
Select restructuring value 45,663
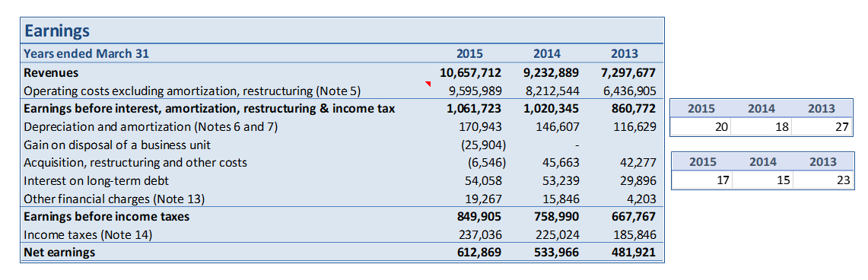(561, 163)
